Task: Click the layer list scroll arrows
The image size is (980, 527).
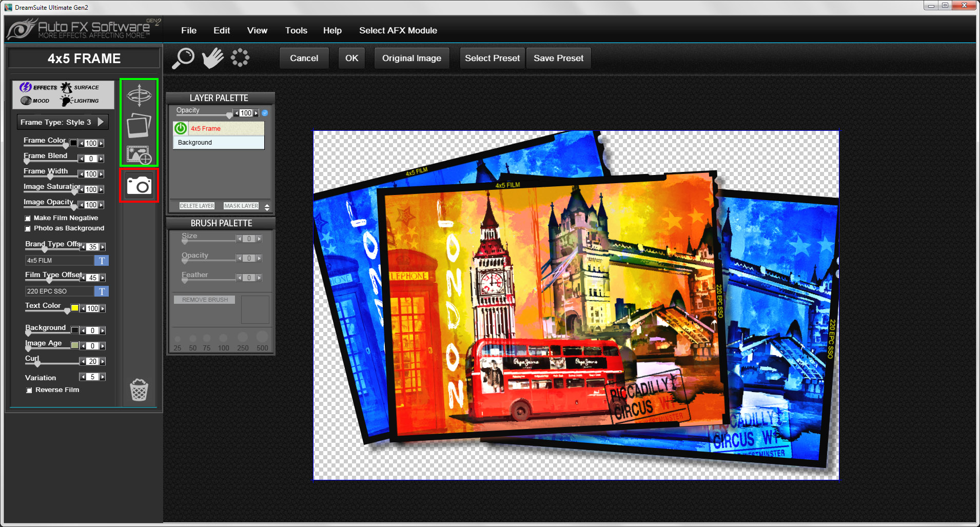Action: pyautogui.click(x=267, y=207)
